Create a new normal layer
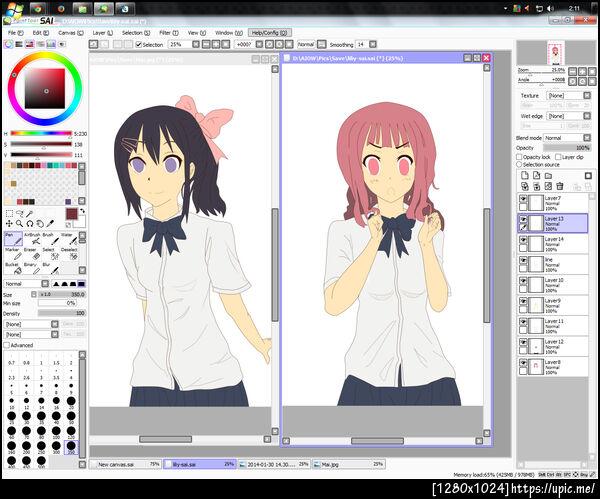This screenshot has width=600, height=499. coord(525,176)
